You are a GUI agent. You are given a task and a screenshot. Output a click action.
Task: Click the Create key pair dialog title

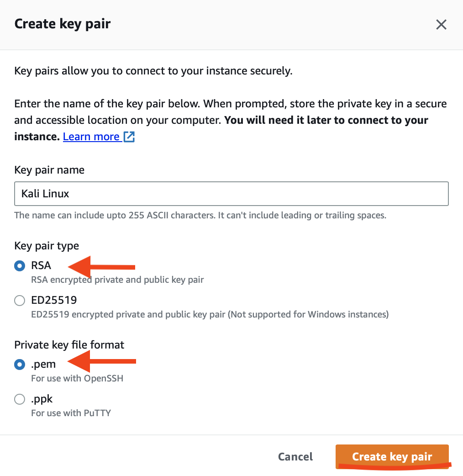62,24
